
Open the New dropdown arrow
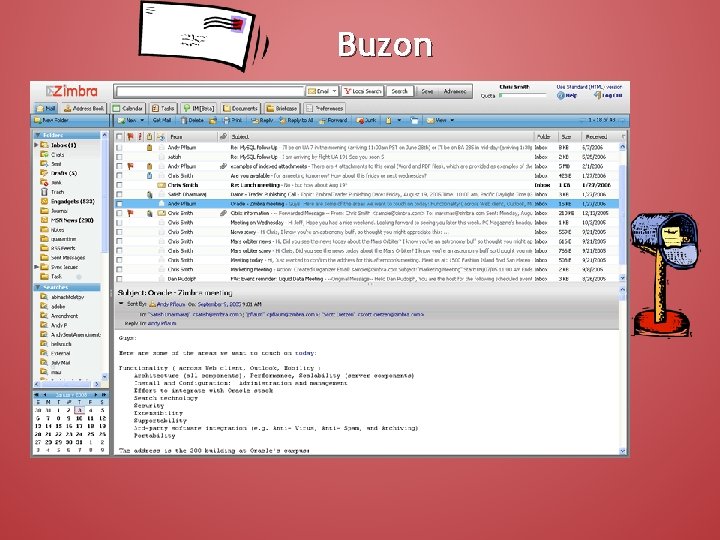click(142, 120)
